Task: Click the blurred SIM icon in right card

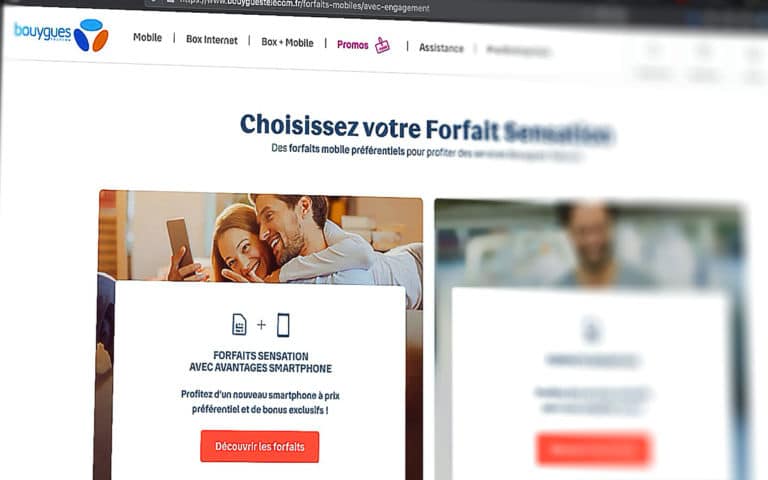Action: [x=591, y=330]
